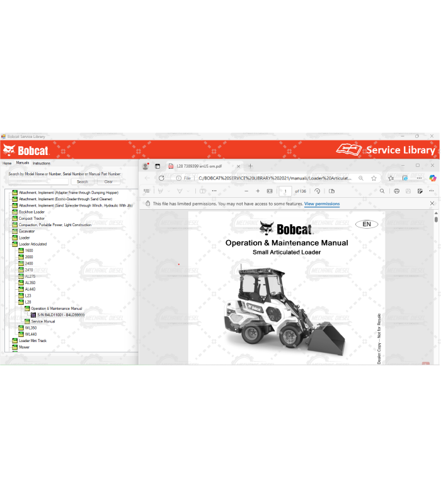Click the PDF page number box
The width and height of the screenshot is (441, 504).
(285, 191)
